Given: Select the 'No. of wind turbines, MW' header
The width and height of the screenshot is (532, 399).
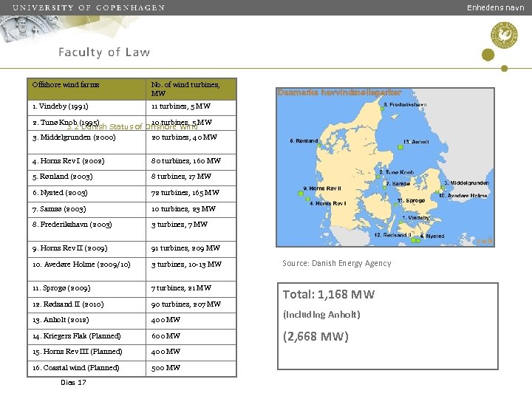Looking at the screenshot, I should (191, 89).
